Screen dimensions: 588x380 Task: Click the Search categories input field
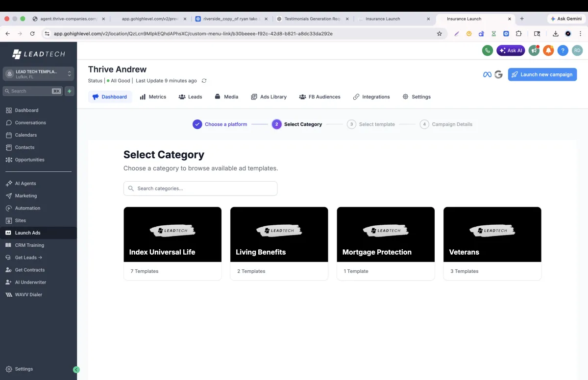click(200, 189)
